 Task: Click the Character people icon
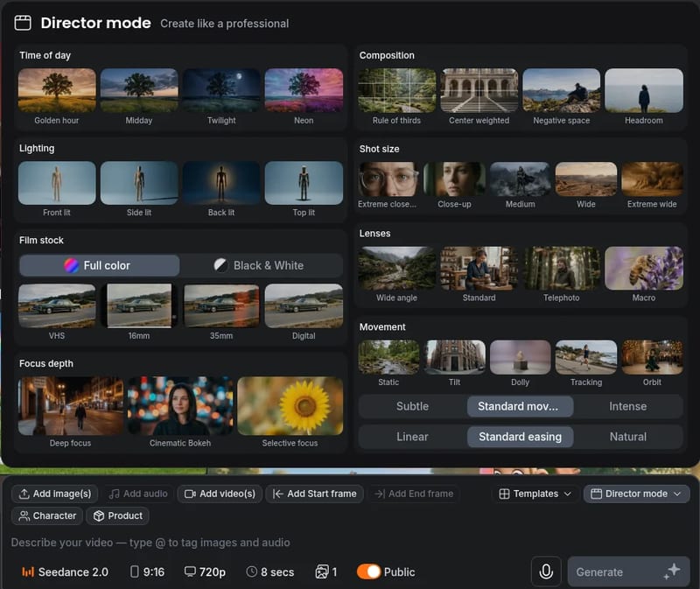click(x=24, y=515)
